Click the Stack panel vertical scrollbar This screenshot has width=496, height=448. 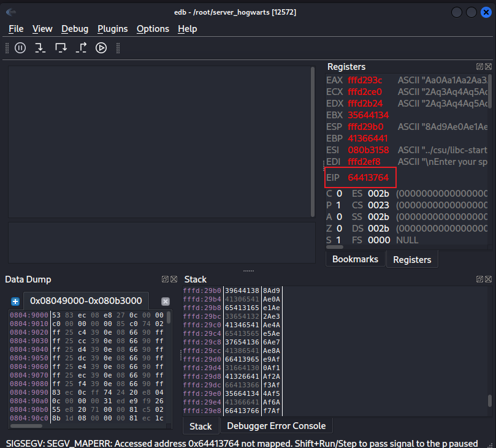pos(489,400)
